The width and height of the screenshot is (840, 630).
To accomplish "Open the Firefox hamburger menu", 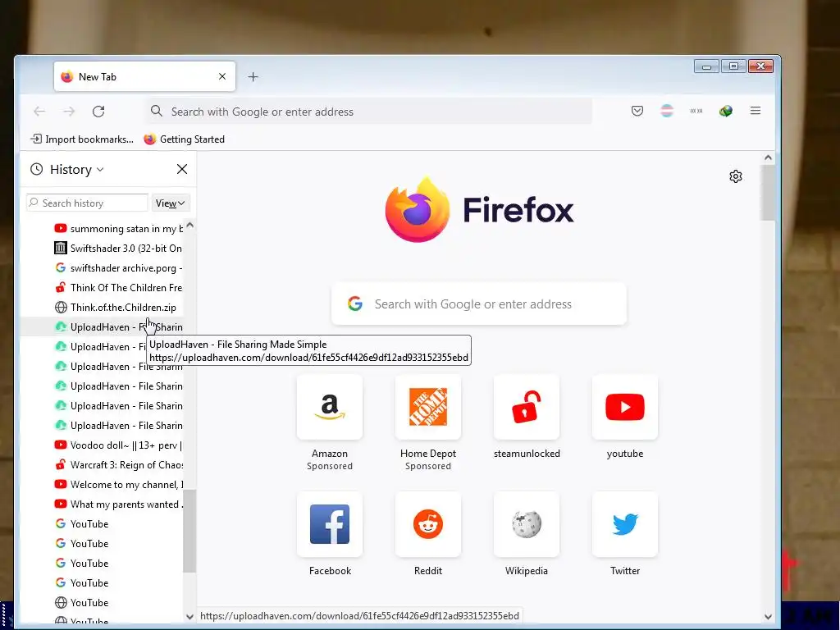I will click(x=756, y=111).
